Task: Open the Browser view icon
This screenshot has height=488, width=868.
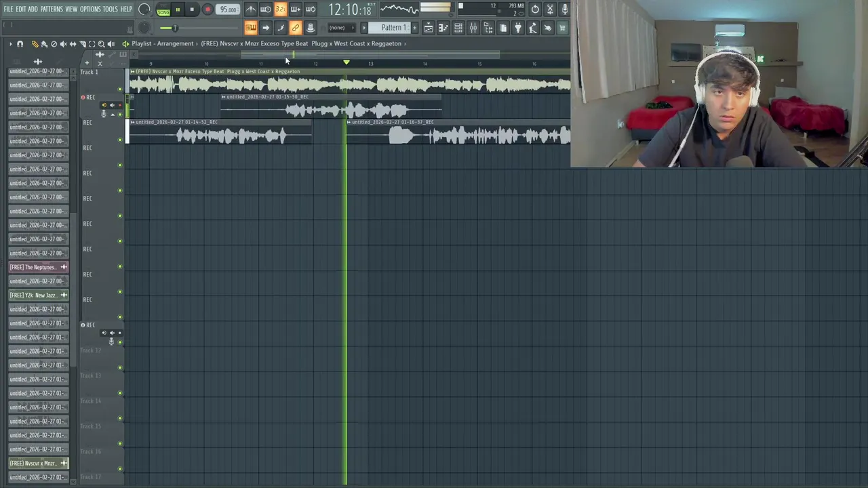Action: coord(488,28)
